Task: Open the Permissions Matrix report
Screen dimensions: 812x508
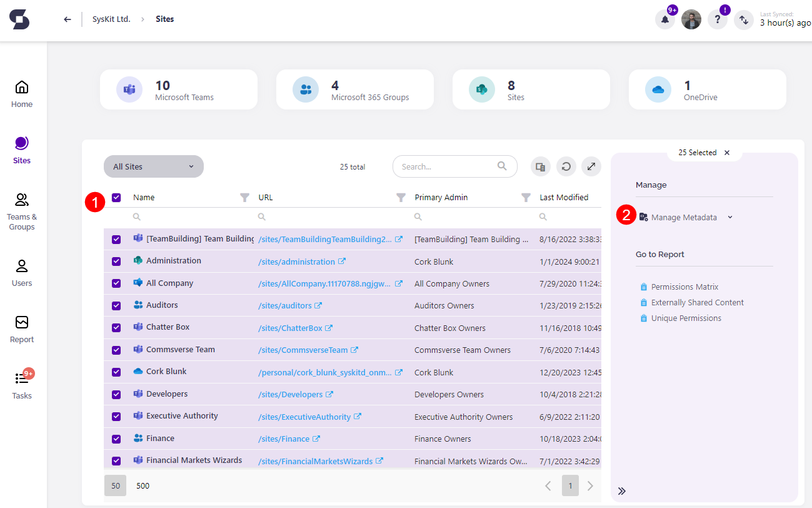Action: [684, 287]
